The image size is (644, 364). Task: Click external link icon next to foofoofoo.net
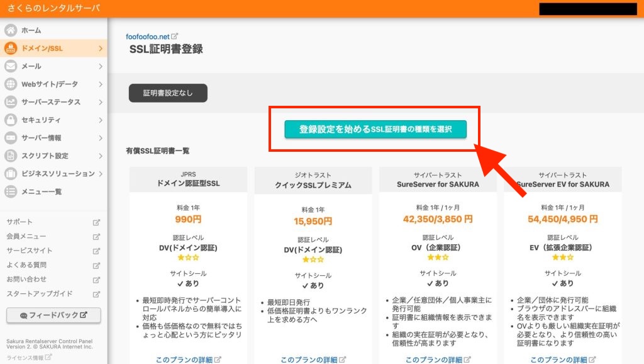coord(175,36)
